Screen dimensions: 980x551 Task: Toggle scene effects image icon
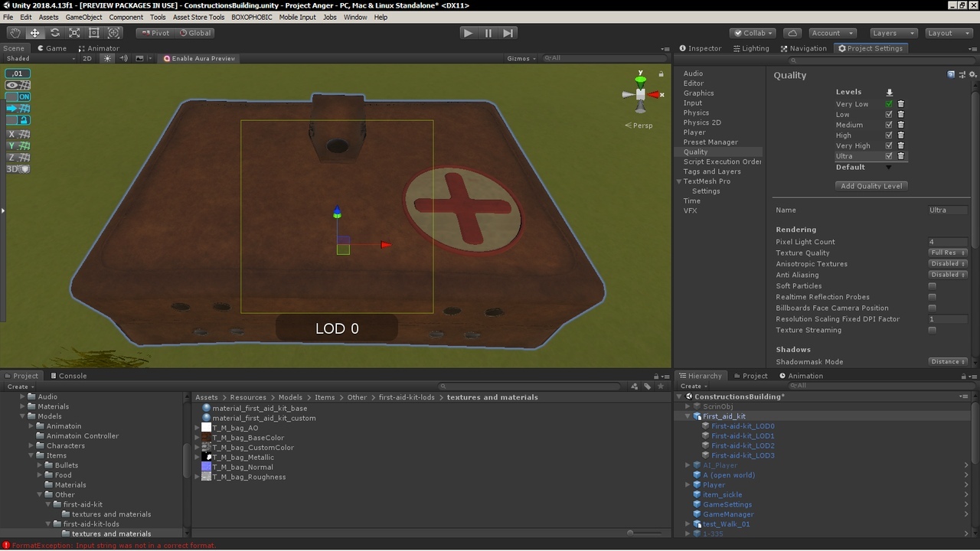click(139, 58)
